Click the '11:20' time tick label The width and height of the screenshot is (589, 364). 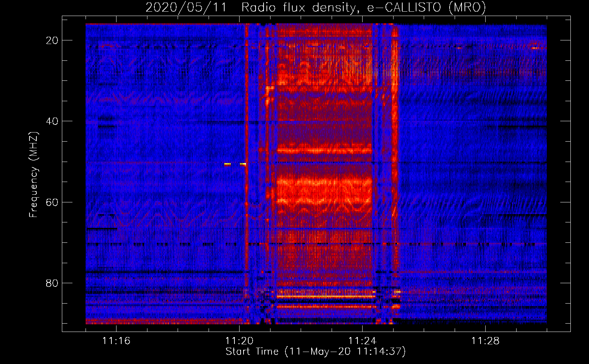pyautogui.click(x=240, y=341)
